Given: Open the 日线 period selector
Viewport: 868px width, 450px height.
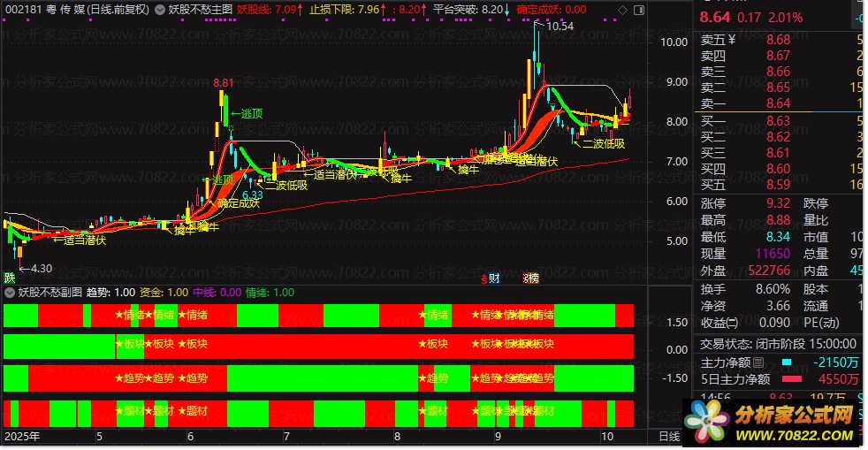Looking at the screenshot, I should 669,436.
